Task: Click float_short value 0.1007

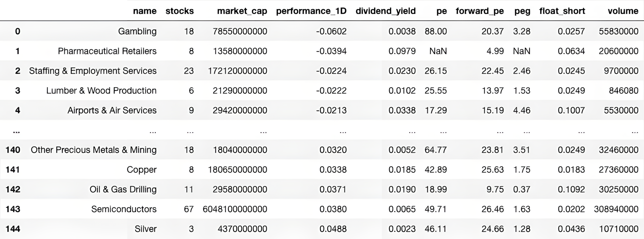Action: [x=571, y=110]
